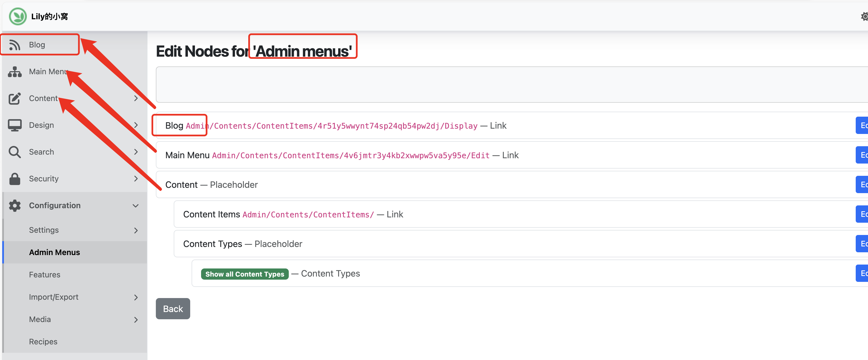Click the Configuration gear icon
868x360 pixels.
click(15, 205)
